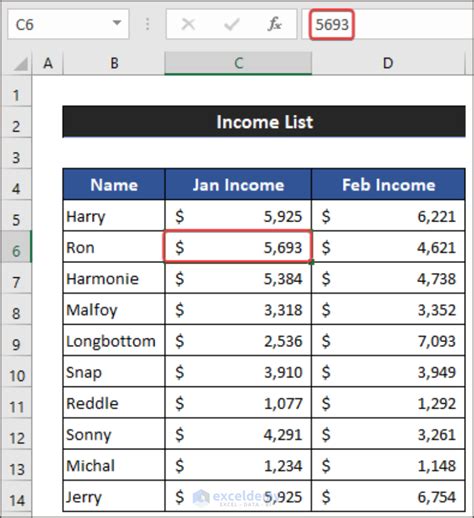
Task: Click Sonny's Jan Income cell 4,291
Action: click(x=238, y=434)
